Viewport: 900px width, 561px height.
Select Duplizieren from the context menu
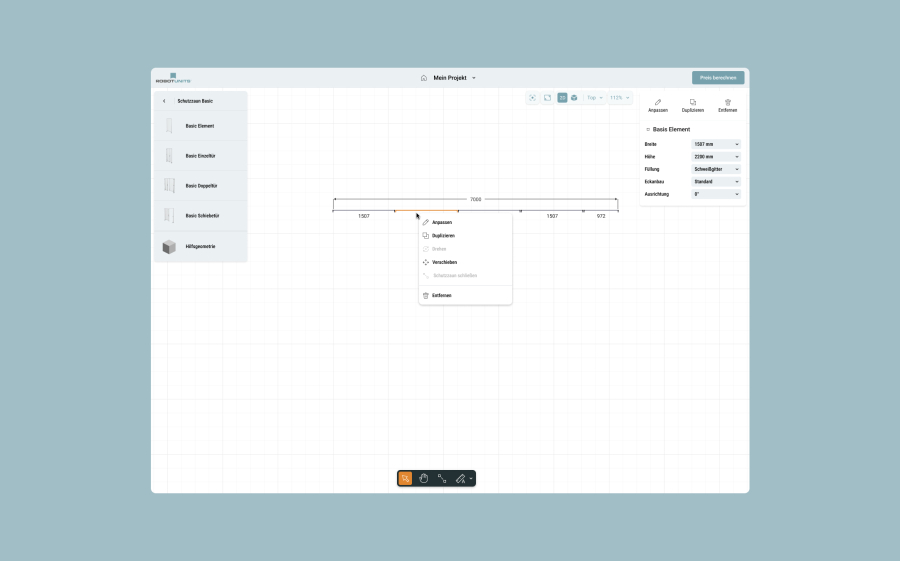click(x=445, y=235)
